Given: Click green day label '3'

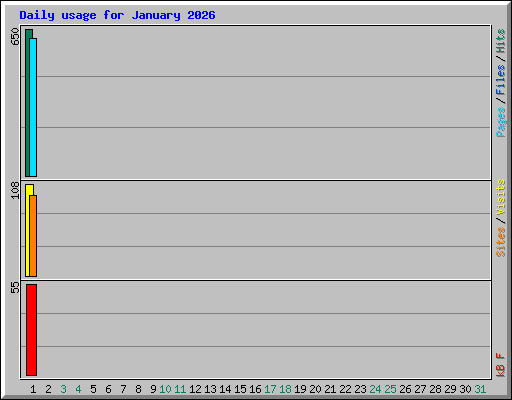Looking at the screenshot, I should [x=63, y=389].
